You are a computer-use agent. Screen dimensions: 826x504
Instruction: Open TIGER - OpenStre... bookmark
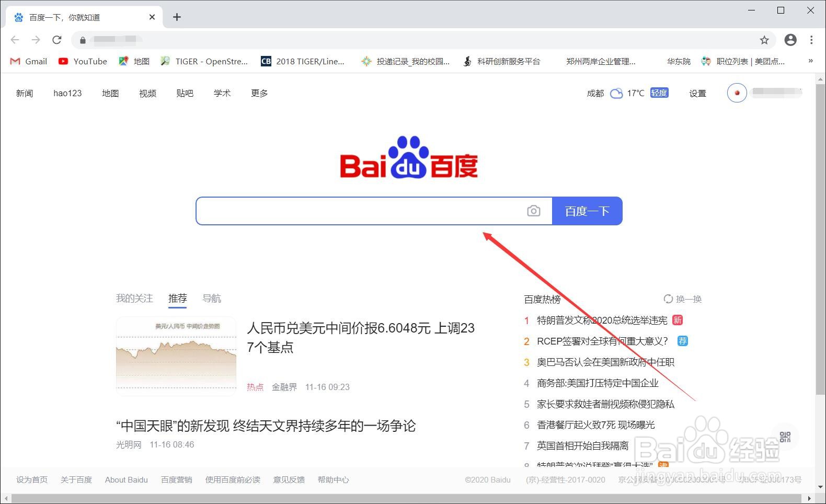point(204,61)
